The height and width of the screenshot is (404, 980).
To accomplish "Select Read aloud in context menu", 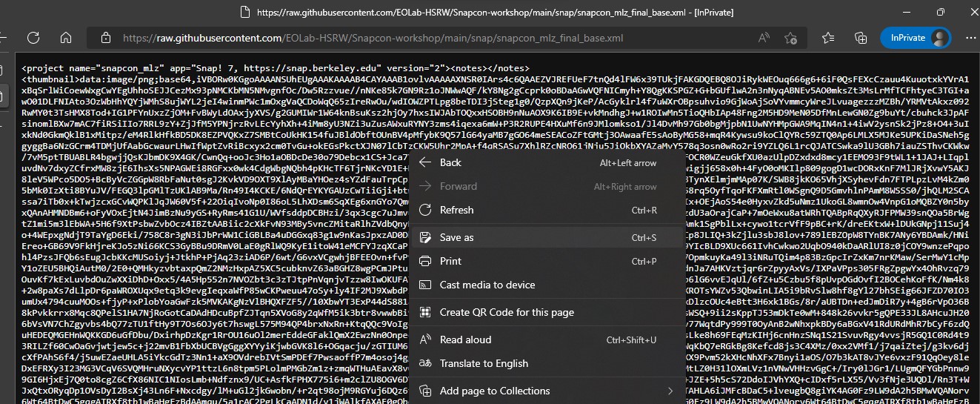I will (465, 340).
